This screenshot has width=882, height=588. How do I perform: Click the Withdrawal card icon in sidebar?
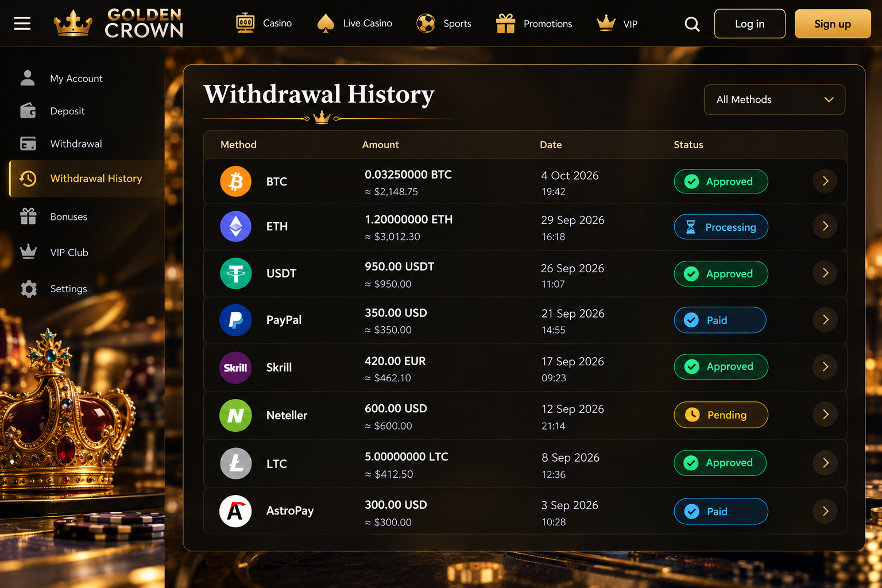[x=28, y=144]
